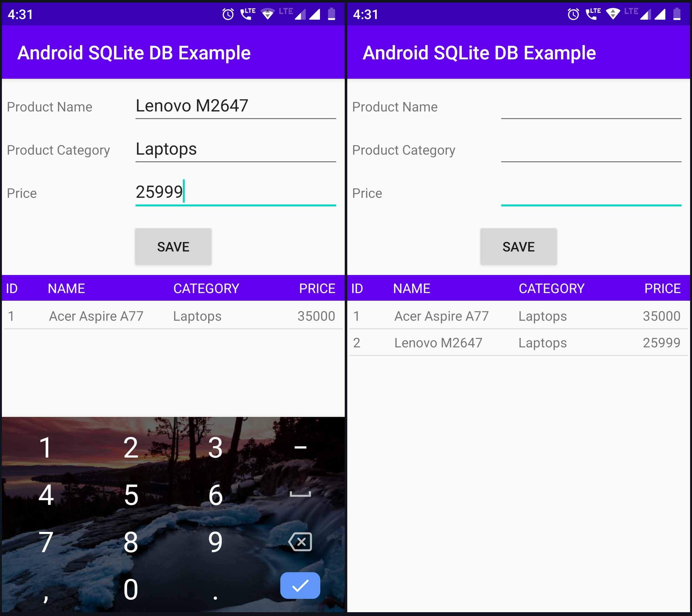
Task: Tap the numeric keypad key 9
Action: coord(215,542)
